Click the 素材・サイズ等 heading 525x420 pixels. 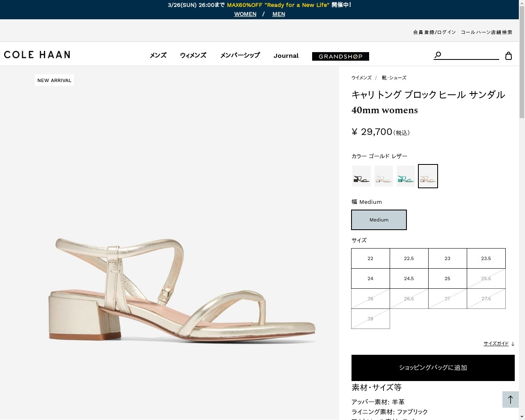pyautogui.click(x=377, y=388)
